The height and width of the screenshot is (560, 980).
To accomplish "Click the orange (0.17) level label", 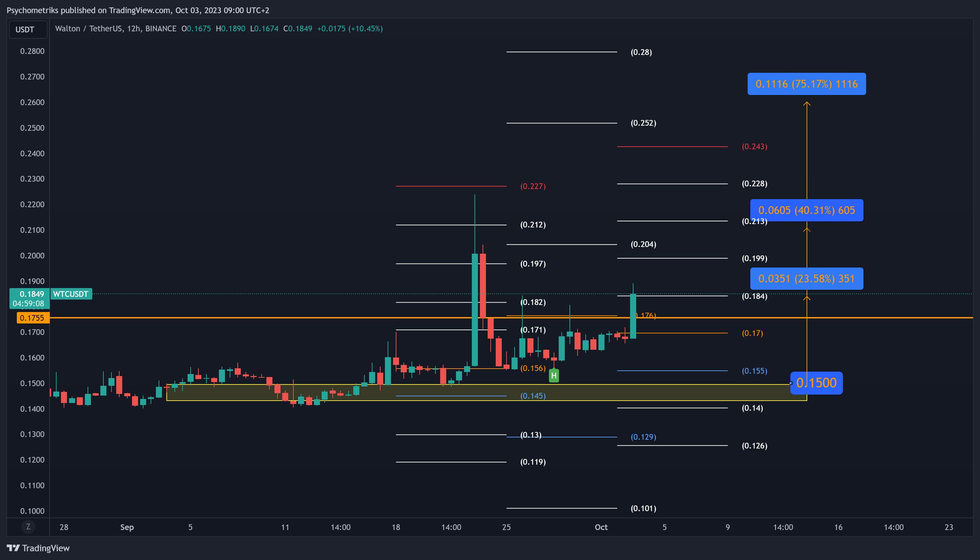I will click(752, 333).
